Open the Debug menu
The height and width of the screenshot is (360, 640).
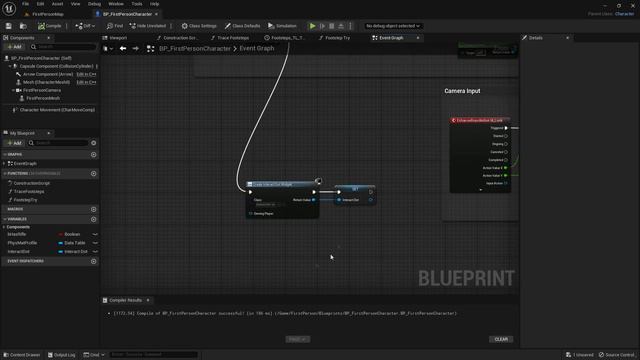click(x=94, y=4)
